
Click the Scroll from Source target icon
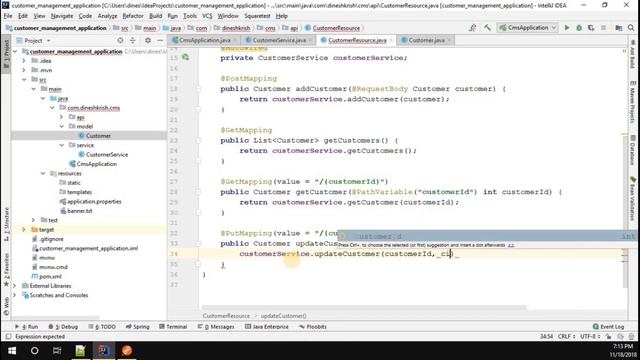click(x=120, y=40)
